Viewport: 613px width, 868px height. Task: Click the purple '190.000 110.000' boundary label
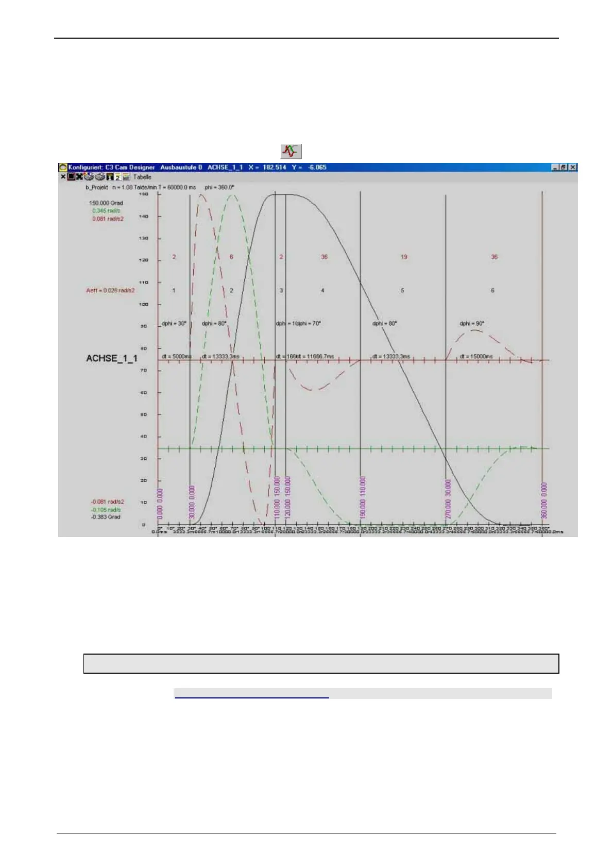click(x=363, y=497)
